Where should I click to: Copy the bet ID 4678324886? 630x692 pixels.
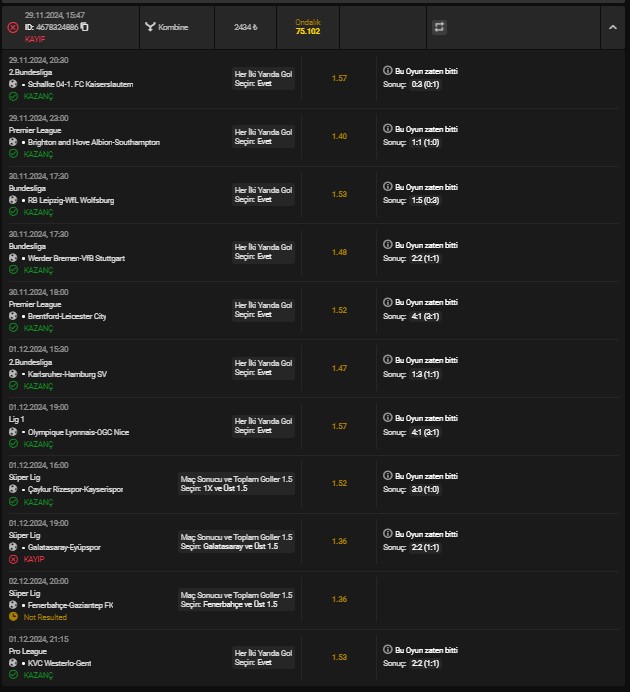(x=85, y=27)
